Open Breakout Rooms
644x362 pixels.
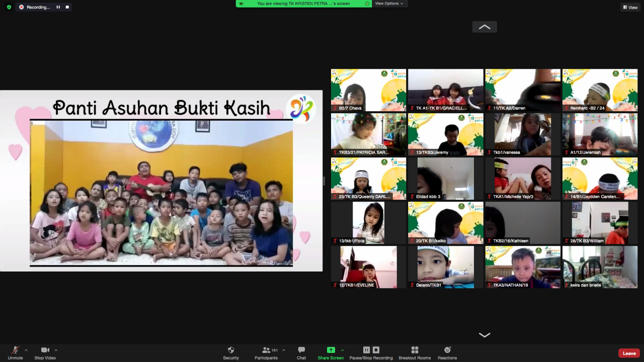415,352
